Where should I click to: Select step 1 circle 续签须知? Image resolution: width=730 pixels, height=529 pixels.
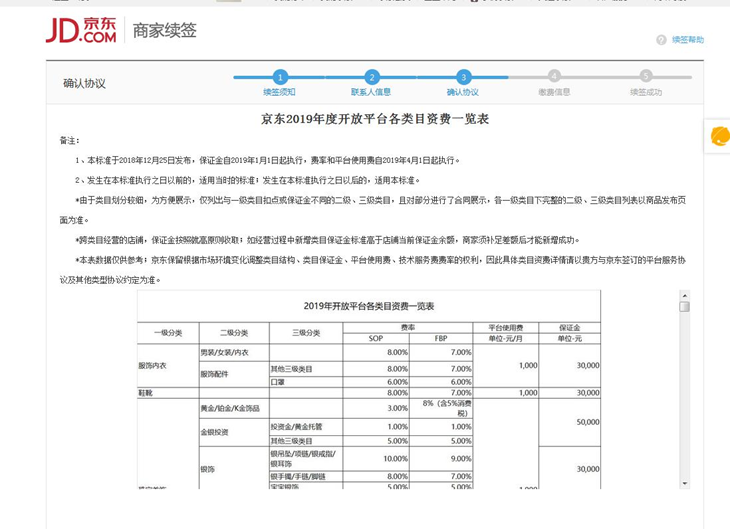[280, 77]
